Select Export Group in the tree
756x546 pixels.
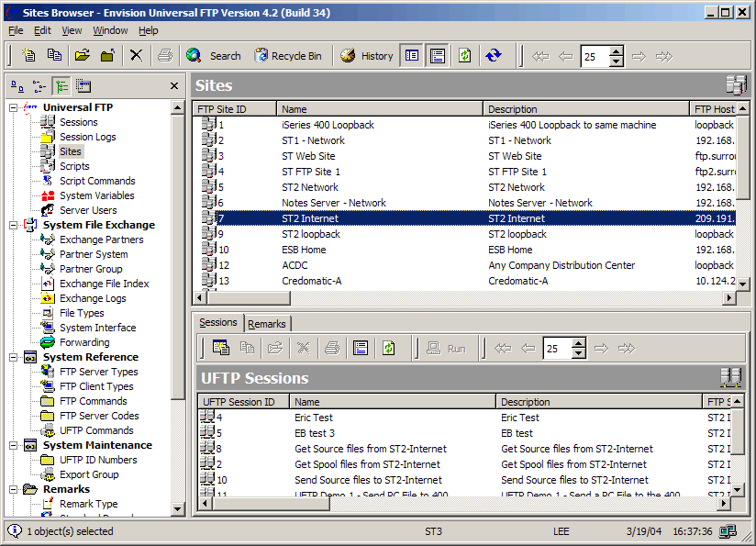(89, 474)
